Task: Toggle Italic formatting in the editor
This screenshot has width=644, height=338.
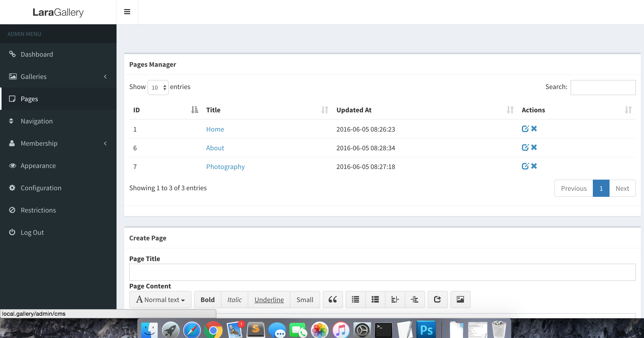Action: pos(235,300)
